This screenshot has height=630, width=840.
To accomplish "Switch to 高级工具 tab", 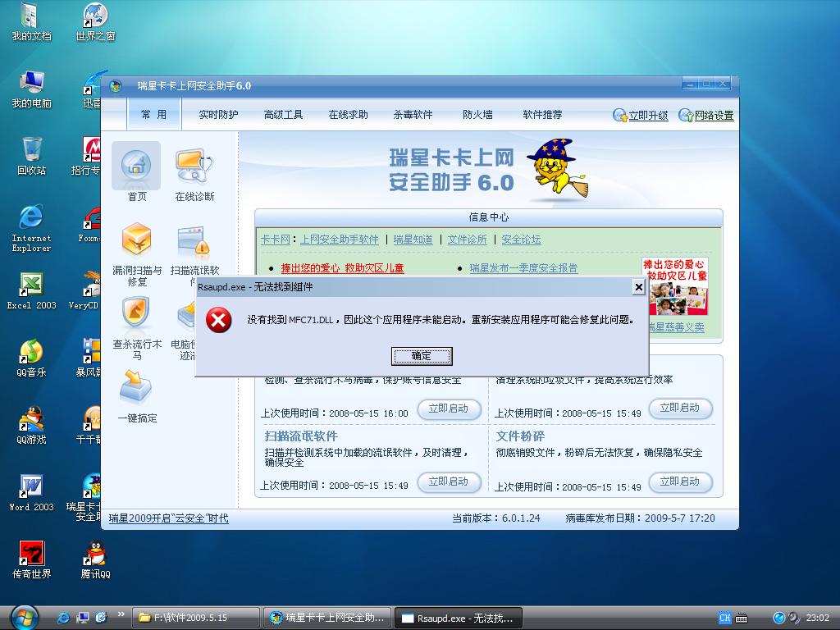I will click(283, 115).
